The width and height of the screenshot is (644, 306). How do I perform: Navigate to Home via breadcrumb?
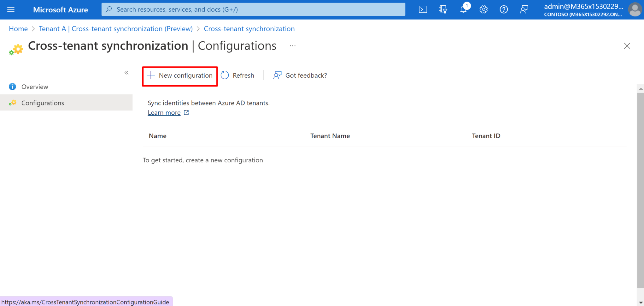[x=18, y=29]
